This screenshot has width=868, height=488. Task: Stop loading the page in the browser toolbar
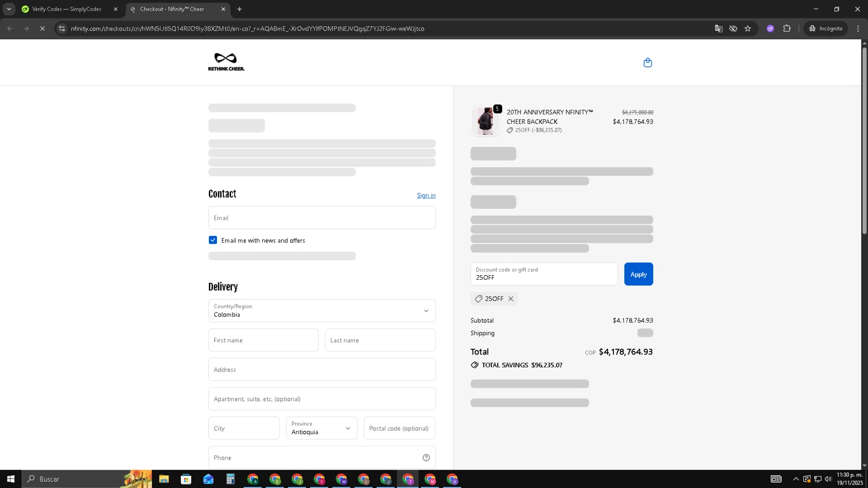click(42, 28)
